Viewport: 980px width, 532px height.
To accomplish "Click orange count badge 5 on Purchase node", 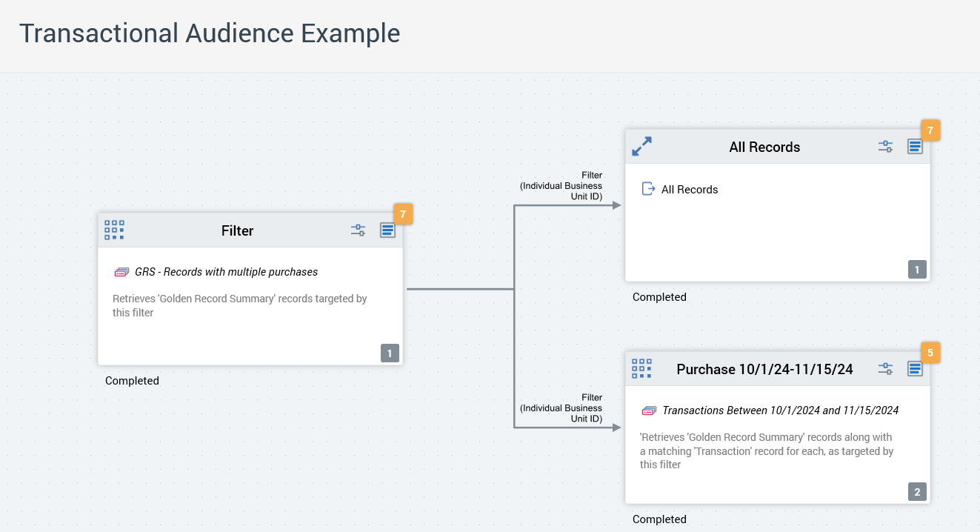I will point(930,352).
